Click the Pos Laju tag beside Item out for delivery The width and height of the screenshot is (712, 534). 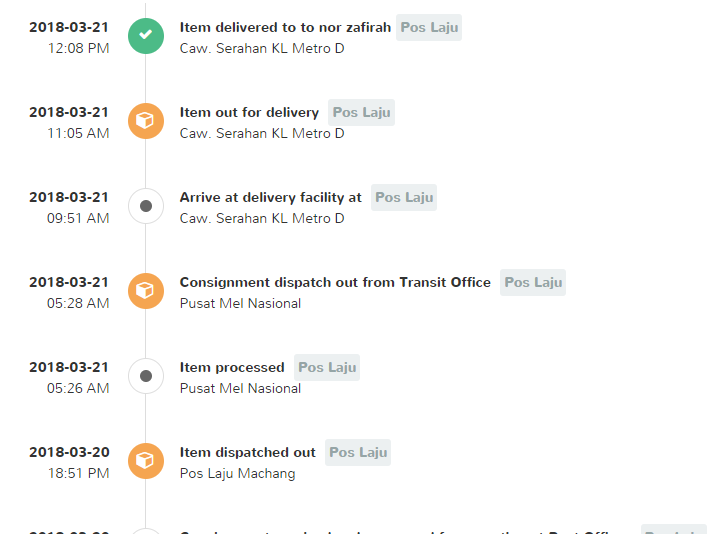click(361, 113)
